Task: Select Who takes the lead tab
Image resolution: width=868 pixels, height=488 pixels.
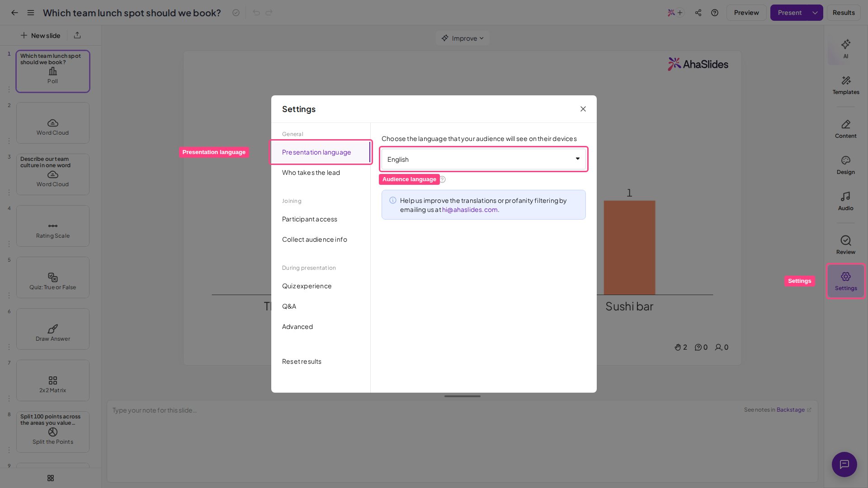Action: click(321, 173)
